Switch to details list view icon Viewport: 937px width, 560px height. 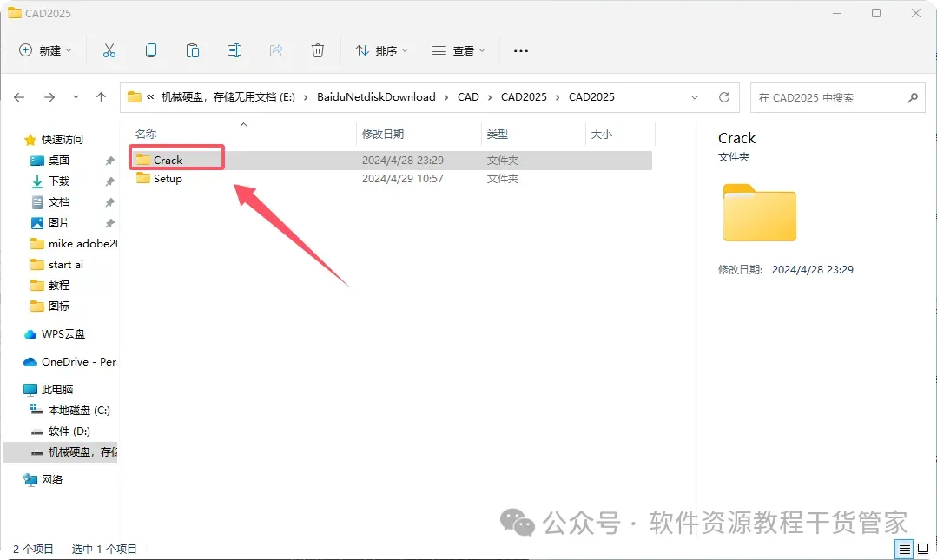tap(905, 549)
